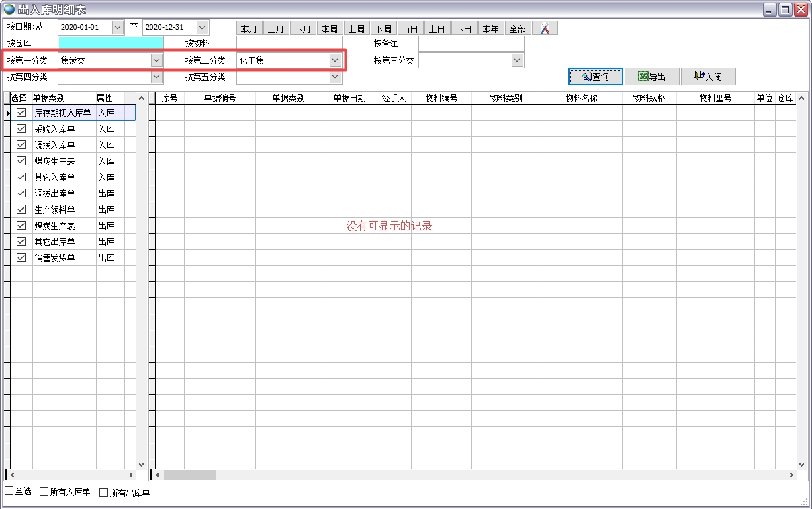Click in the 按备注 text field
The width and height of the screenshot is (812, 509).
click(471, 43)
